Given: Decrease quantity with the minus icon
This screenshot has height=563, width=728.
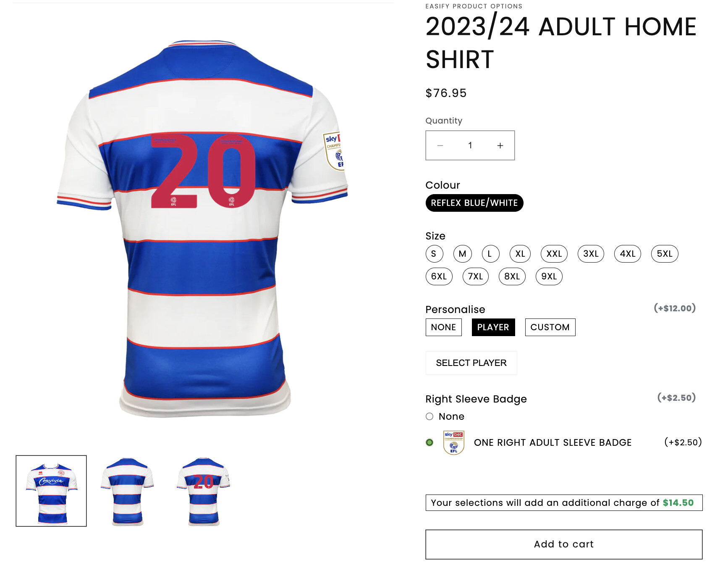Looking at the screenshot, I should 440,145.
